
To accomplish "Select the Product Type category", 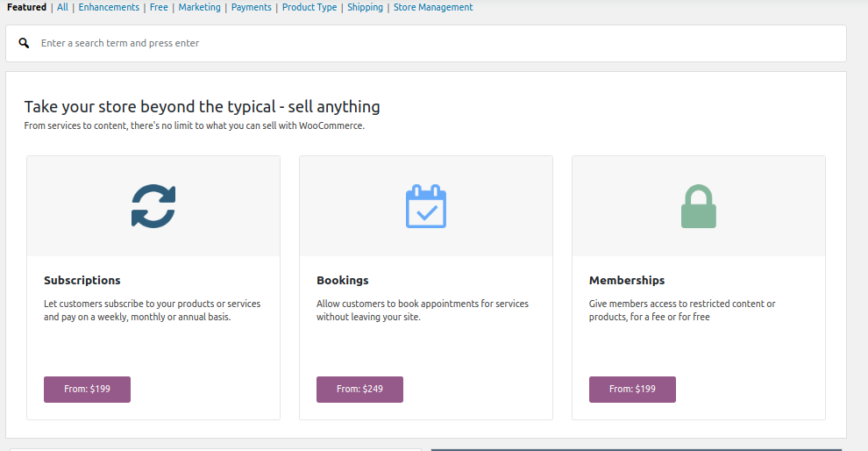I will coord(309,7).
